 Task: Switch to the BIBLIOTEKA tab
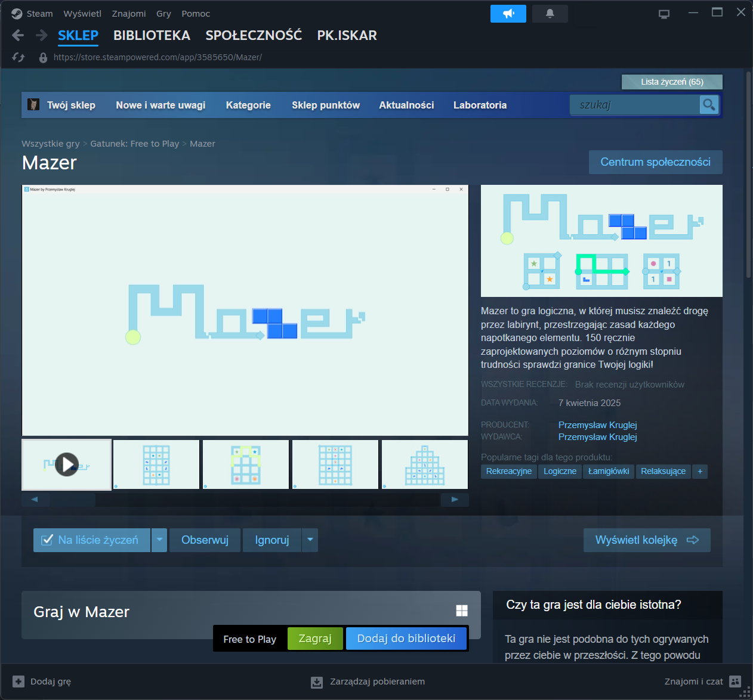click(152, 36)
